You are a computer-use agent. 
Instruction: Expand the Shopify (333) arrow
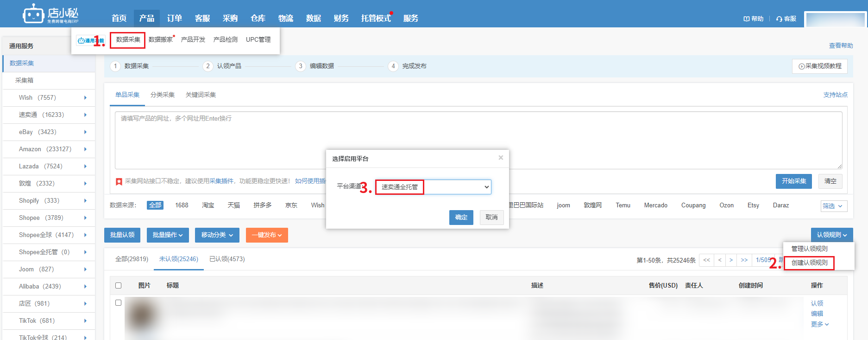[x=85, y=201]
